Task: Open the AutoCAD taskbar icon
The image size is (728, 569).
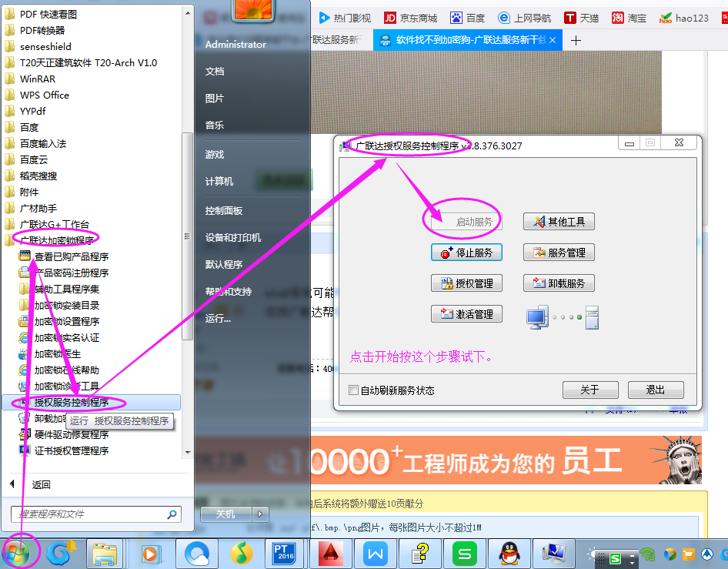Action: (x=330, y=553)
